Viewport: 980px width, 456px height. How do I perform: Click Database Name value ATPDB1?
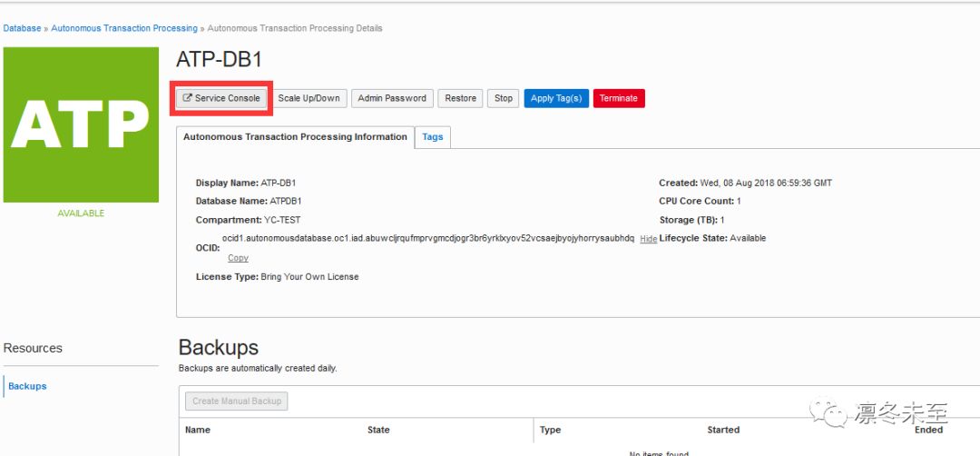coord(287,202)
